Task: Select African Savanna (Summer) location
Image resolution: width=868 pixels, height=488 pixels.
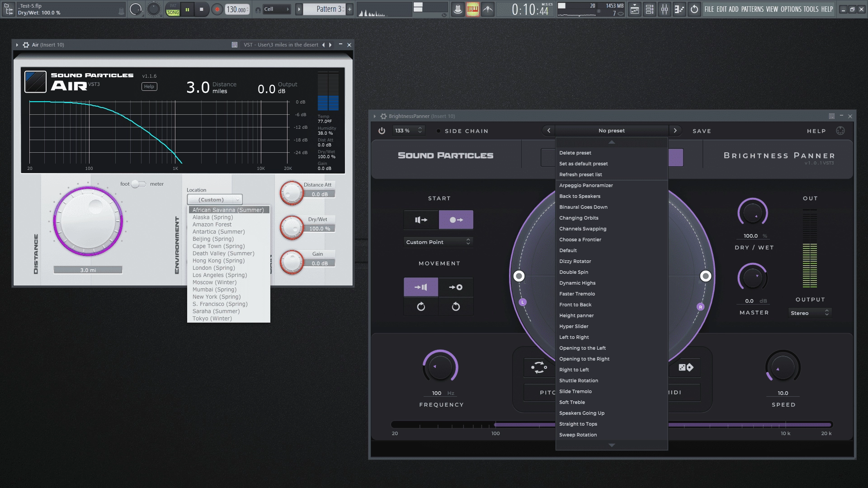Action: [x=229, y=210]
